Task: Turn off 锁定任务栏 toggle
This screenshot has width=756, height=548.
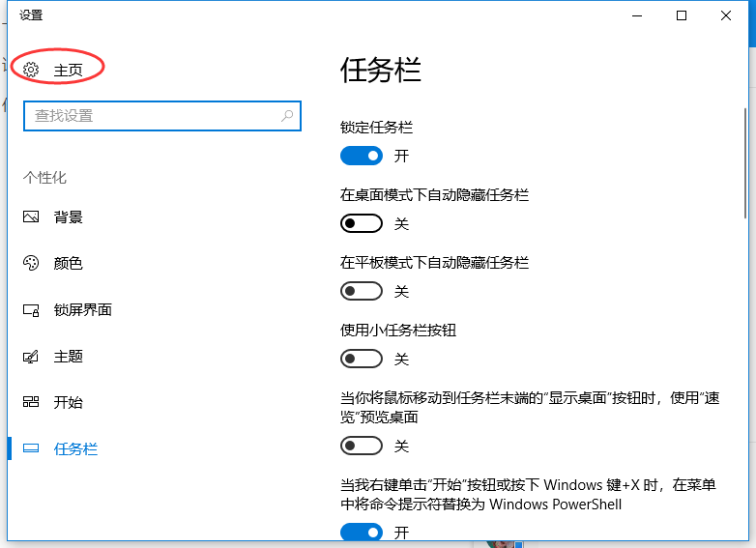Action: [x=362, y=157]
